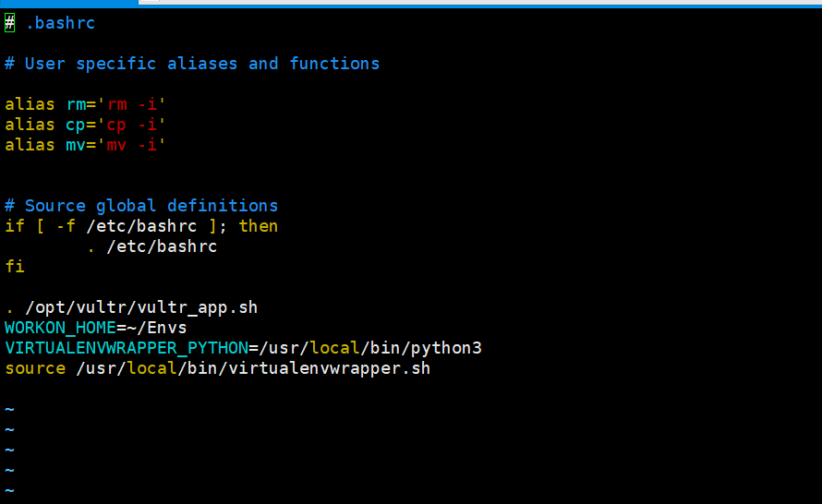Click the VIRTUALENVWRAPPER_PYTHON variable name
Image resolution: width=822 pixels, height=504 pixels.
tap(127, 348)
